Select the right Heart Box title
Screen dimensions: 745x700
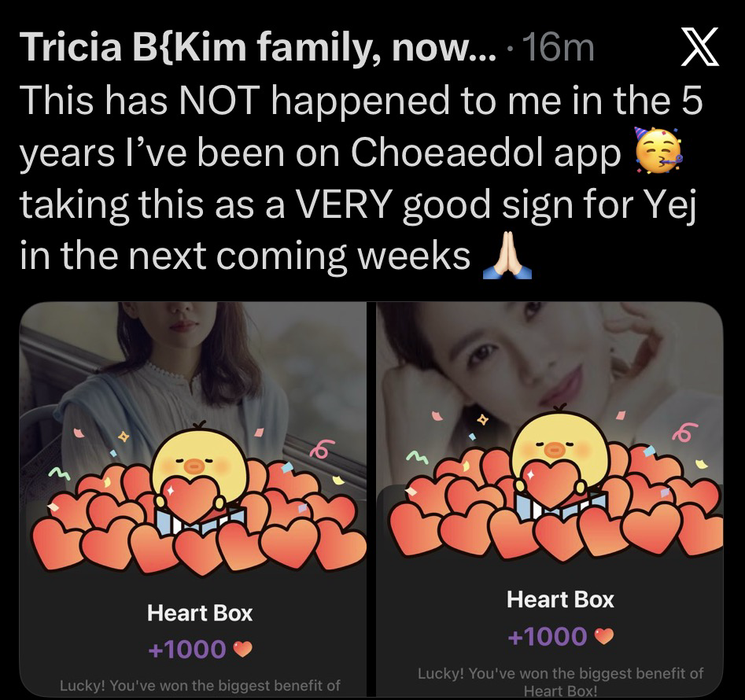tap(560, 599)
